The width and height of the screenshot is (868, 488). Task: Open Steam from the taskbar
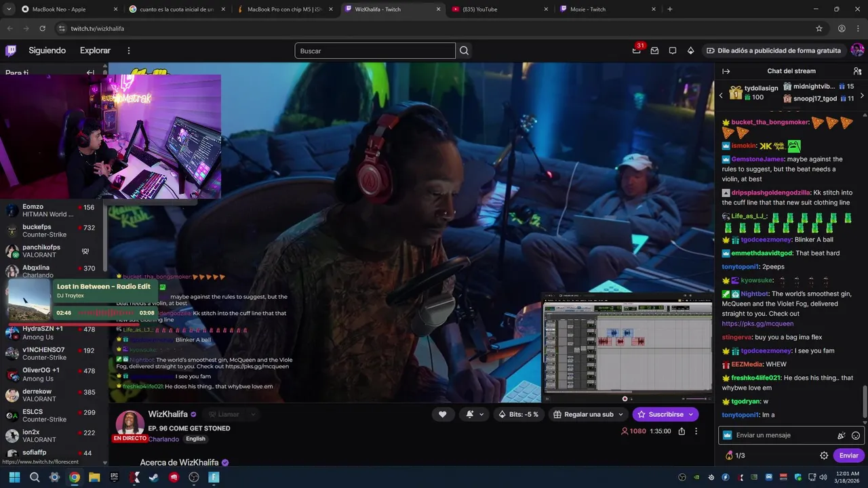(154, 477)
